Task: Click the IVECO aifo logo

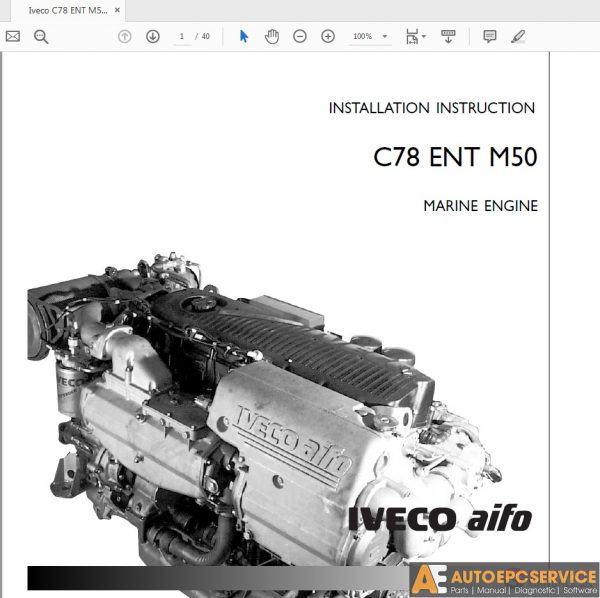Action: pyautogui.click(x=440, y=518)
